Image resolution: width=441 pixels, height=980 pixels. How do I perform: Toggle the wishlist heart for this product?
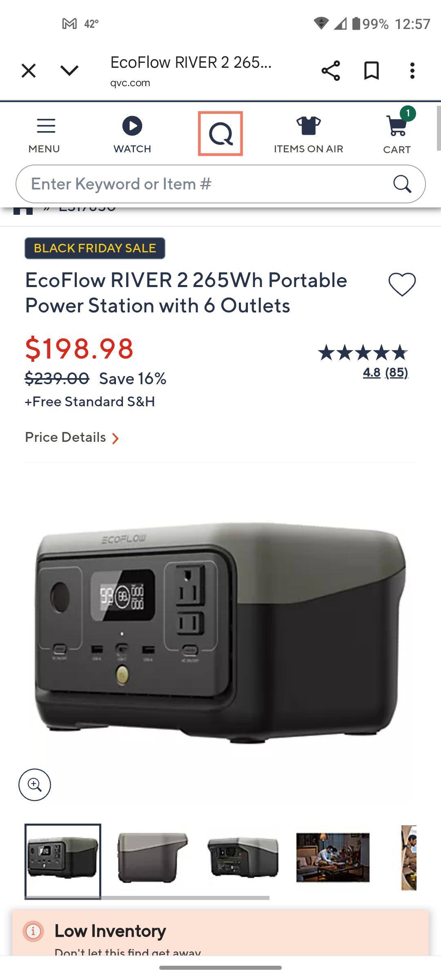click(x=402, y=284)
